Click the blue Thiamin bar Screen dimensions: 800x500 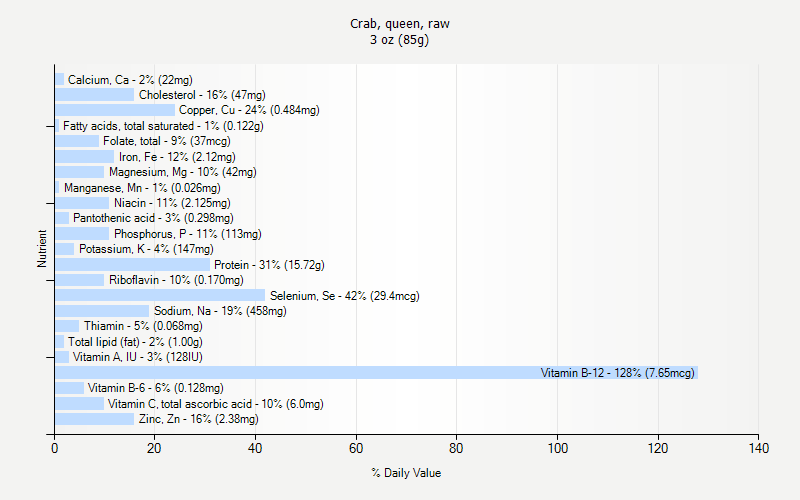tap(67, 326)
